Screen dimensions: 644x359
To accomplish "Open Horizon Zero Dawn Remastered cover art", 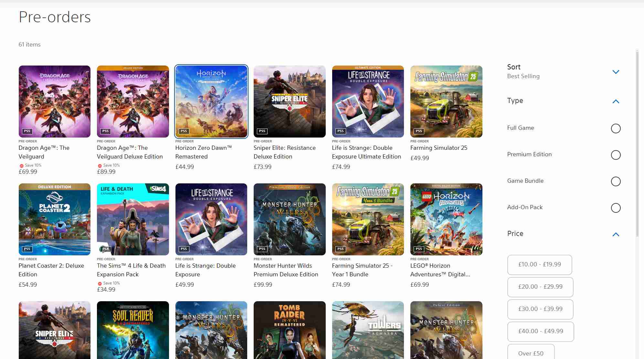I will click(x=211, y=101).
